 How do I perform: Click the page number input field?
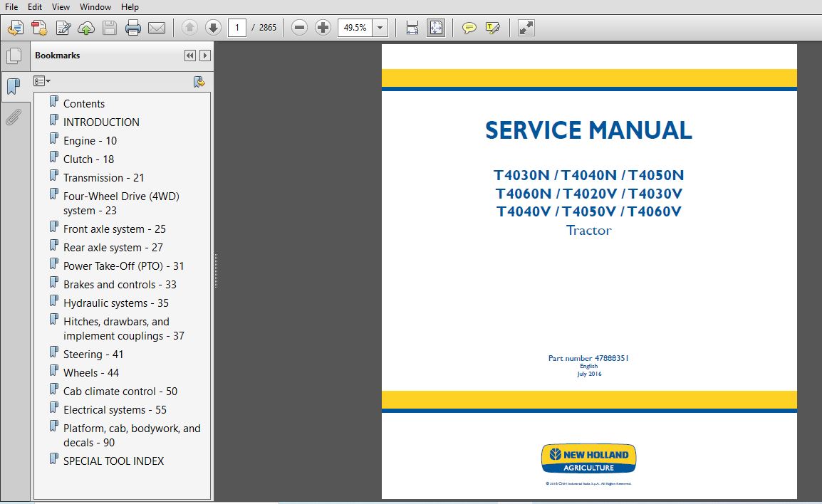[237, 28]
